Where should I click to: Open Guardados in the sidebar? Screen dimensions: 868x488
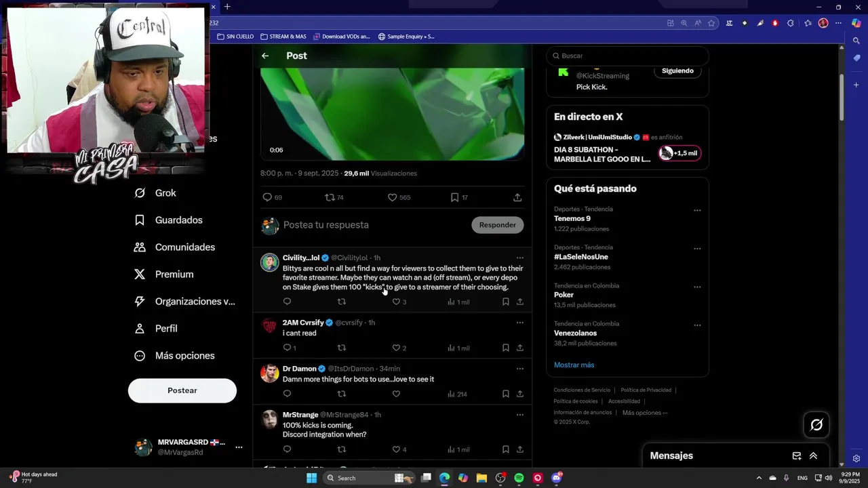pos(169,220)
